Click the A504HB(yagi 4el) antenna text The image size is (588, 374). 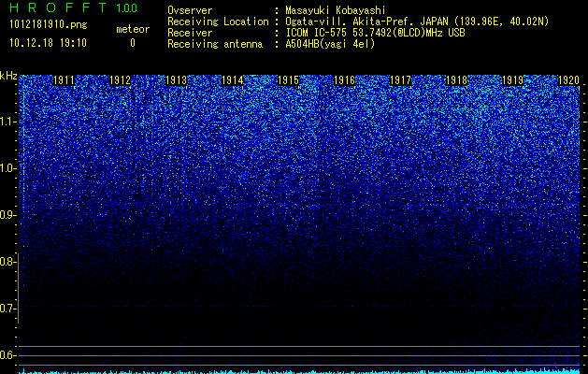point(330,44)
